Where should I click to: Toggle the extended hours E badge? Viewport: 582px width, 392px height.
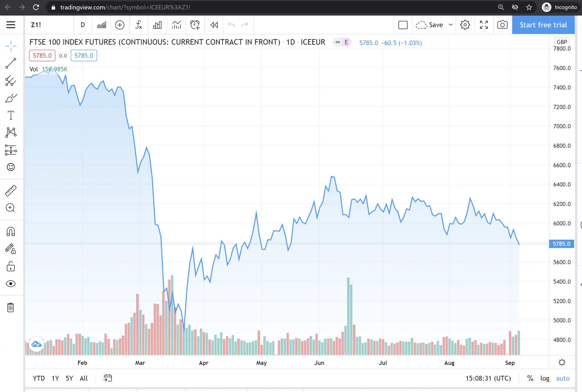(346, 42)
